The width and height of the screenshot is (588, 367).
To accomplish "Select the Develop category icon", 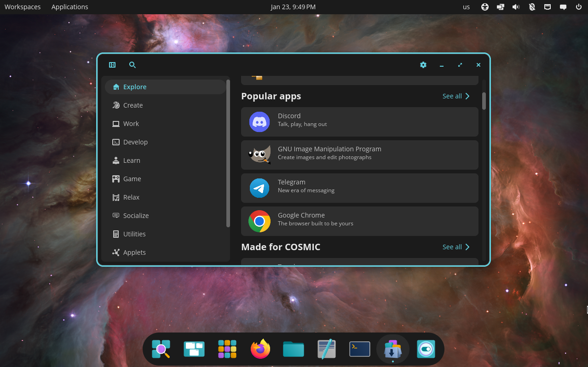I will click(116, 142).
